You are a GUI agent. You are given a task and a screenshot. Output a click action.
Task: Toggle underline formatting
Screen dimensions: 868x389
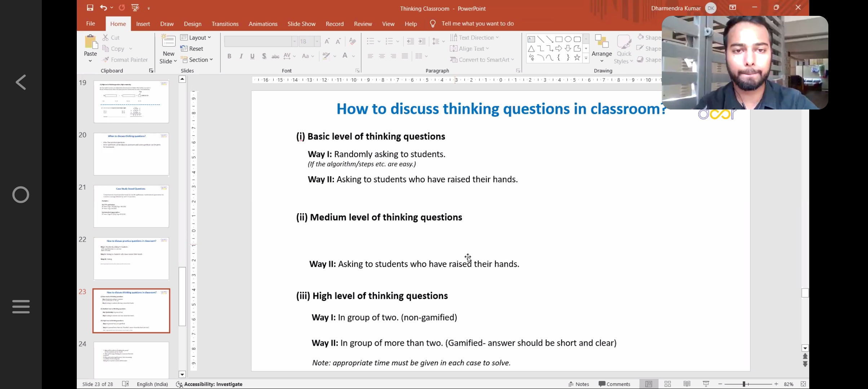(252, 56)
